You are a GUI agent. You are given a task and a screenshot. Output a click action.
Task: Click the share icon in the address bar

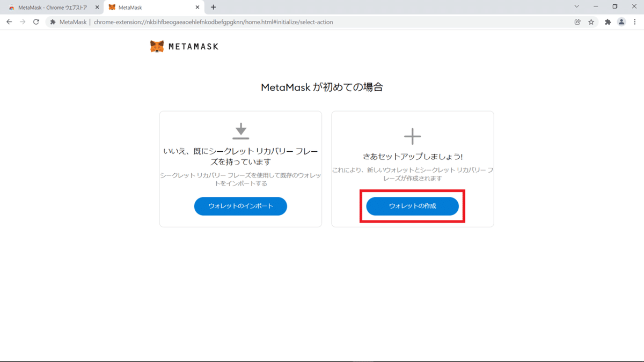tap(577, 22)
